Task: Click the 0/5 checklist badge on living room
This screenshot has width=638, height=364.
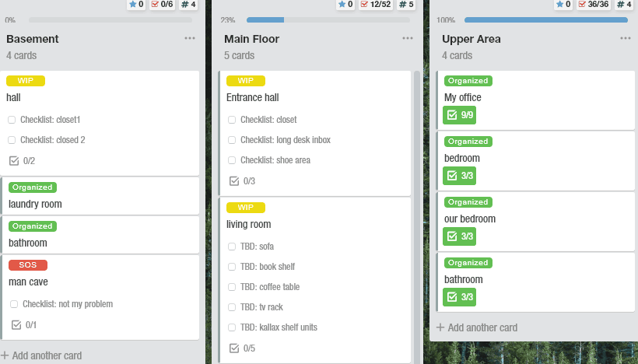Action: (x=242, y=348)
